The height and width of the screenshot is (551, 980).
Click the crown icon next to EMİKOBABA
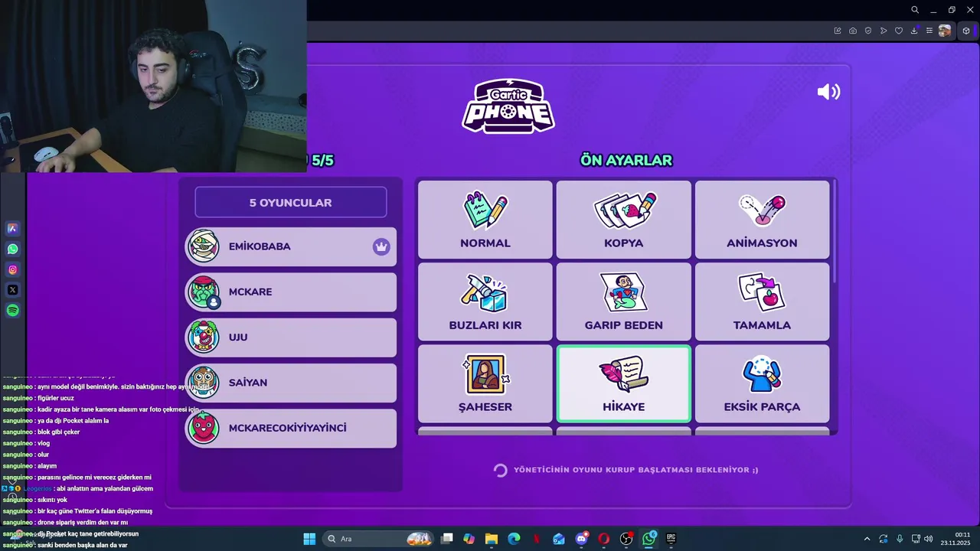pos(381,246)
